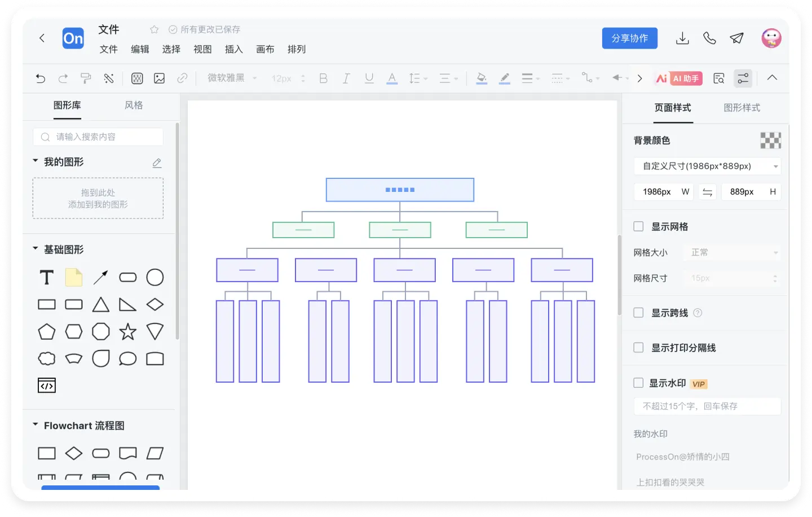812x517 pixels.
Task: Open the AI 助手 assistant
Action: [679, 78]
